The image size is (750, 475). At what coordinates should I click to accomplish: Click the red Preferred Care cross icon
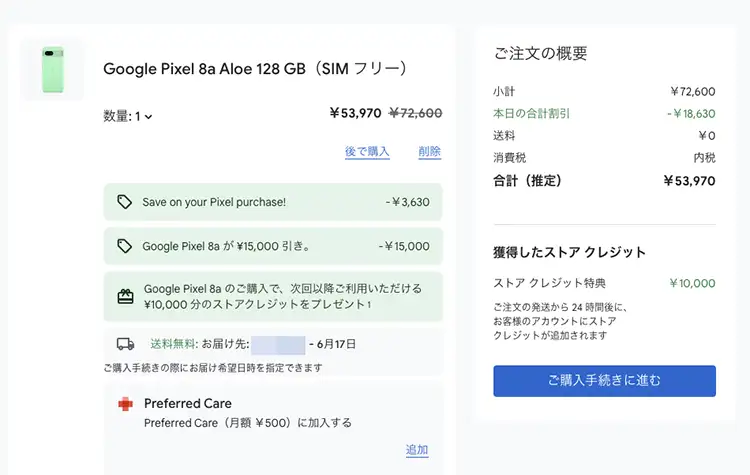click(x=125, y=404)
